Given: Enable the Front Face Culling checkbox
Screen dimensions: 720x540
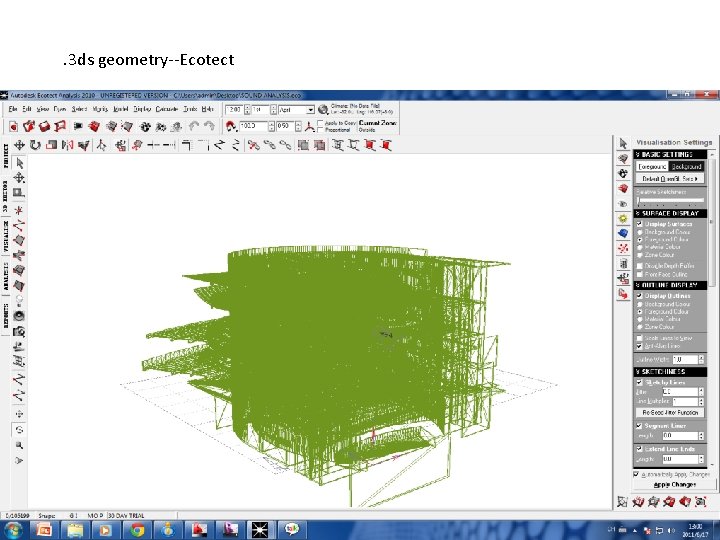Looking at the screenshot, I should coord(639,275).
